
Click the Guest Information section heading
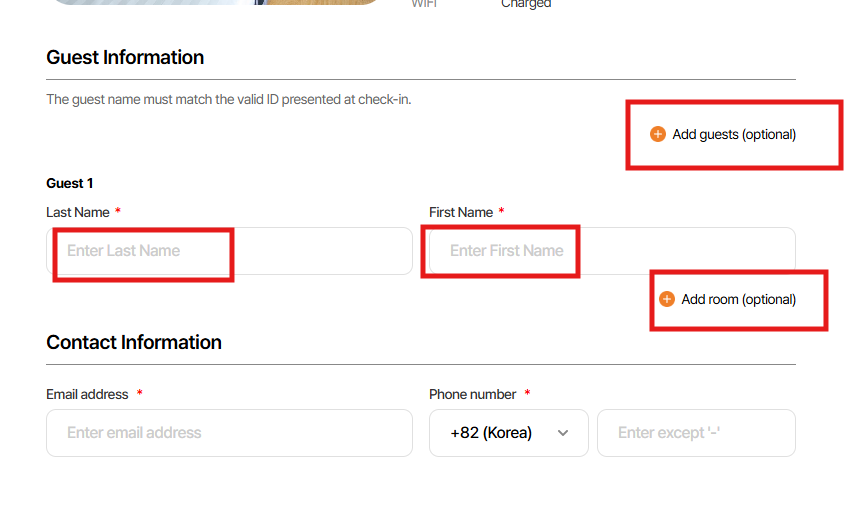click(x=125, y=57)
